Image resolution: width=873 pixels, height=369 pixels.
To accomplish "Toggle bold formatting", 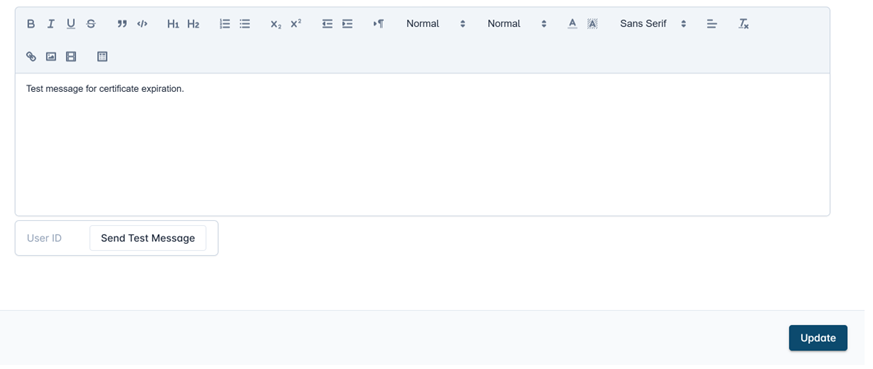I will pyautogui.click(x=31, y=24).
